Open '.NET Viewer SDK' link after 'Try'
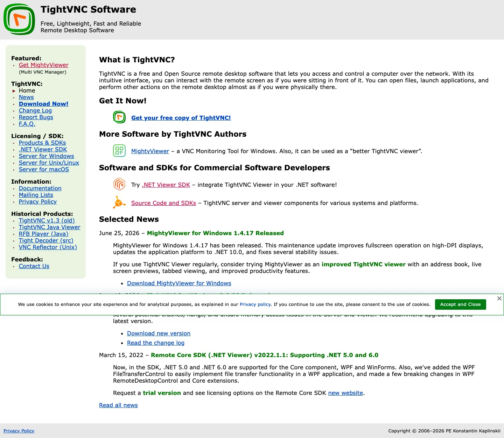The width and height of the screenshot is (504, 438). (x=166, y=185)
